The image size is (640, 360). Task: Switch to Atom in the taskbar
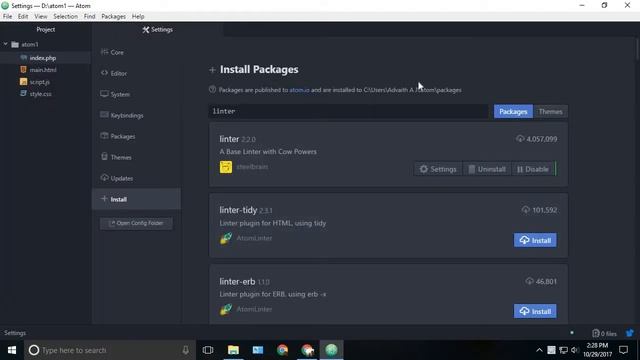tap(331, 350)
